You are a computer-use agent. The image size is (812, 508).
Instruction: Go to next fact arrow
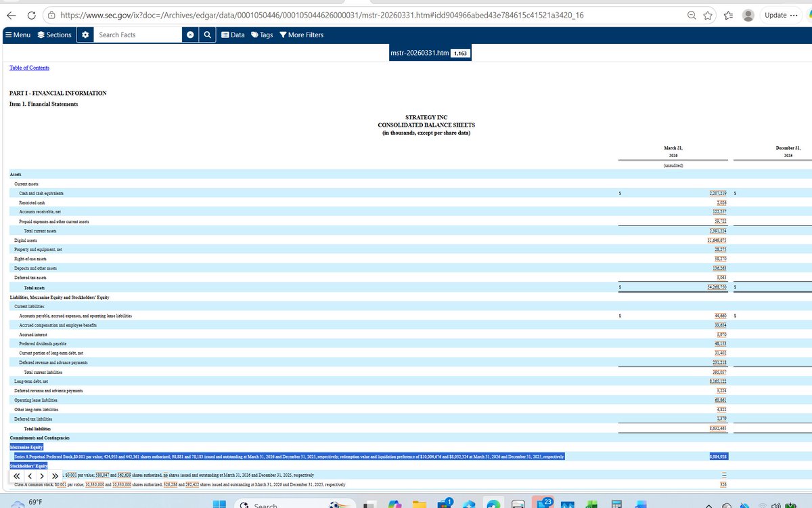(x=42, y=475)
